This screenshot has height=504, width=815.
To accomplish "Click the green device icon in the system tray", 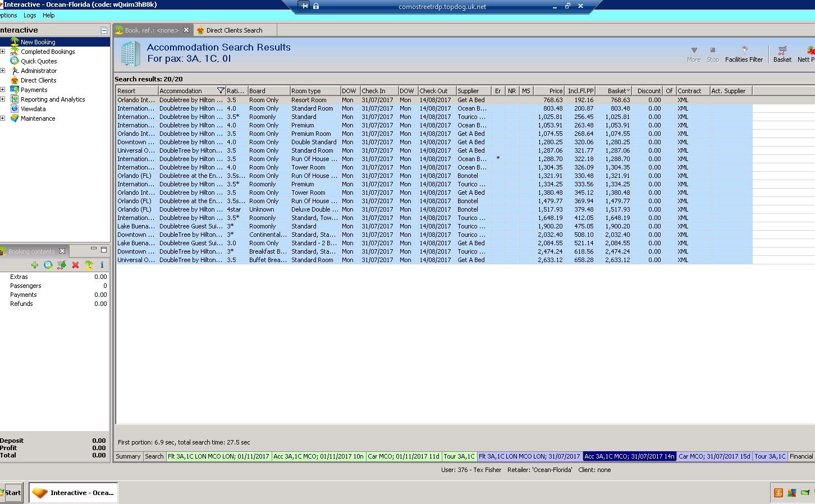I will point(805,493).
